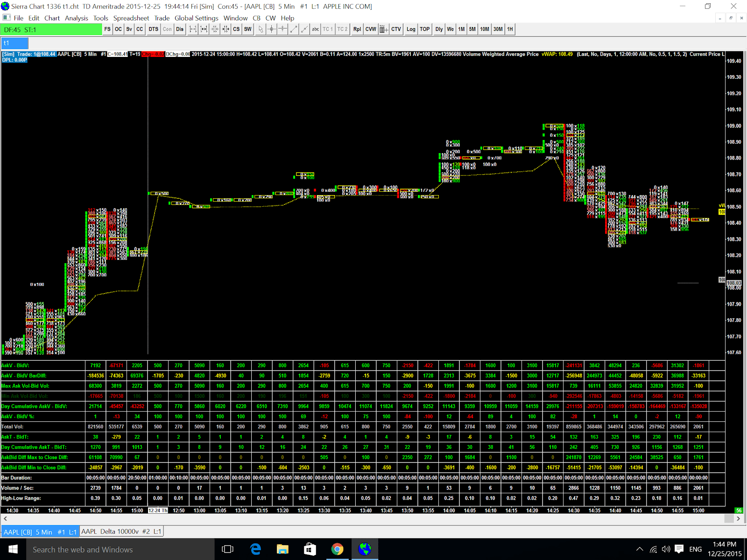Click the expand bar spacing icon
Screen dimensions: 747x560
[x=193, y=29]
